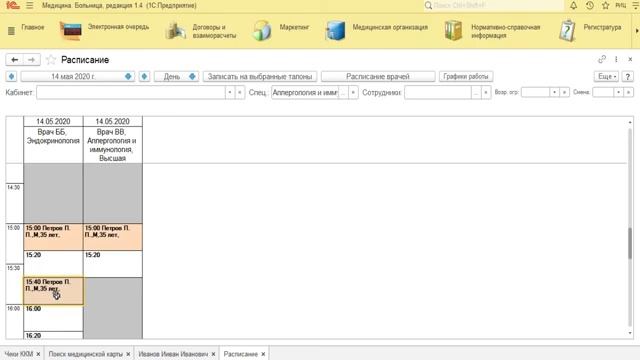Go to next date period
This screenshot has height=360, width=640.
(x=144, y=76)
